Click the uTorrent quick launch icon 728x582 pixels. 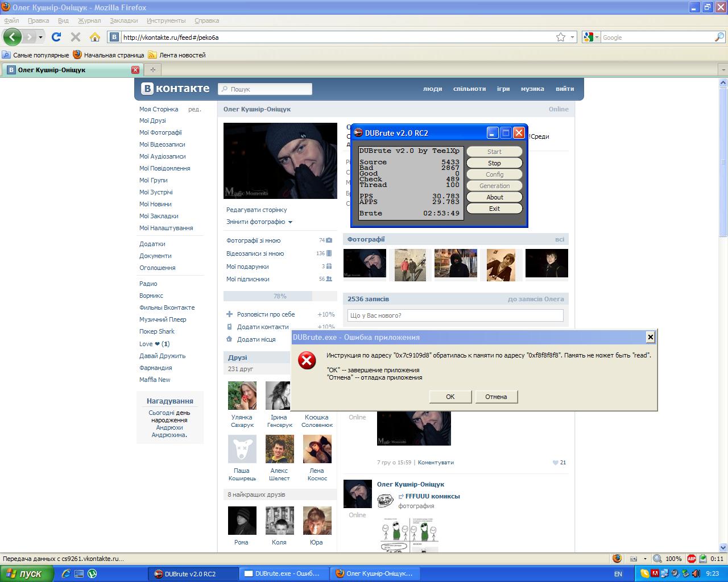tap(92, 574)
